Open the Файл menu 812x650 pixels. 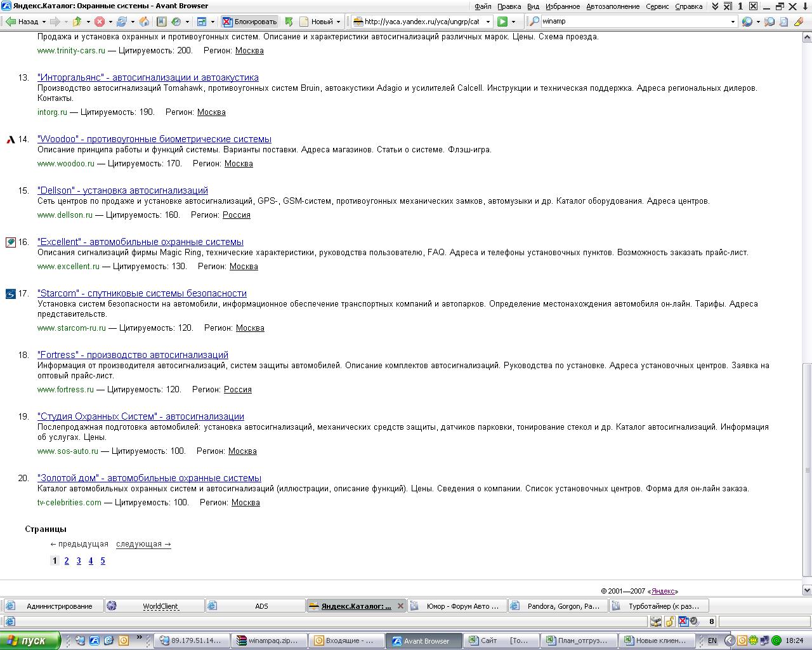coord(482,6)
